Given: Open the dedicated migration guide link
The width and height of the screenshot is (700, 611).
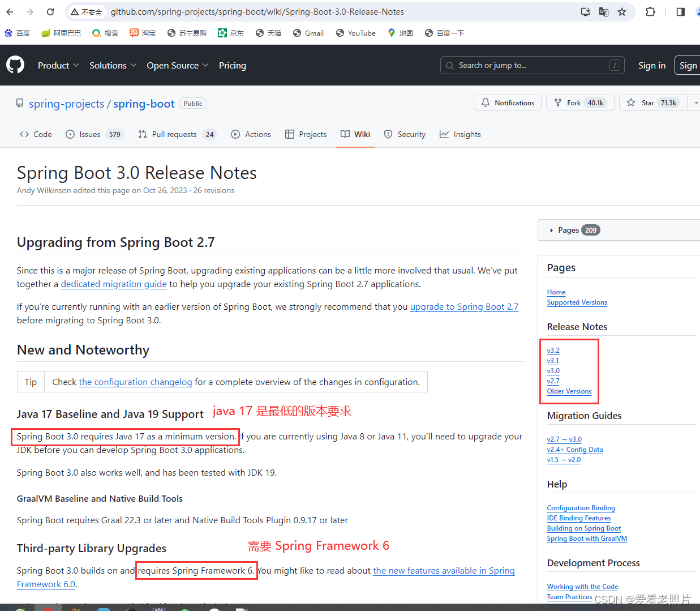Looking at the screenshot, I should (114, 284).
